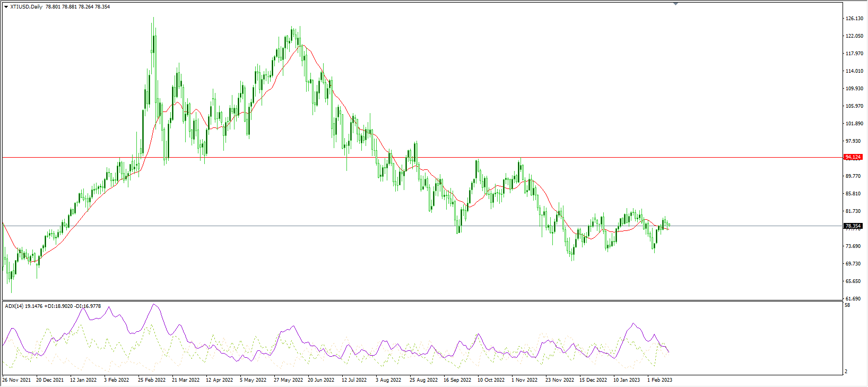Click 114.010 on the price scale
The image size is (868, 387).
point(854,71)
